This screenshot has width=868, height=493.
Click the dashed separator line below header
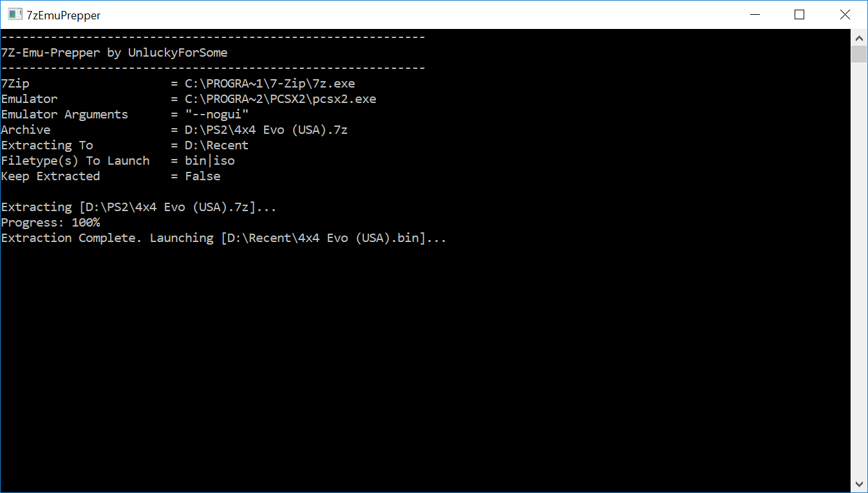click(212, 68)
